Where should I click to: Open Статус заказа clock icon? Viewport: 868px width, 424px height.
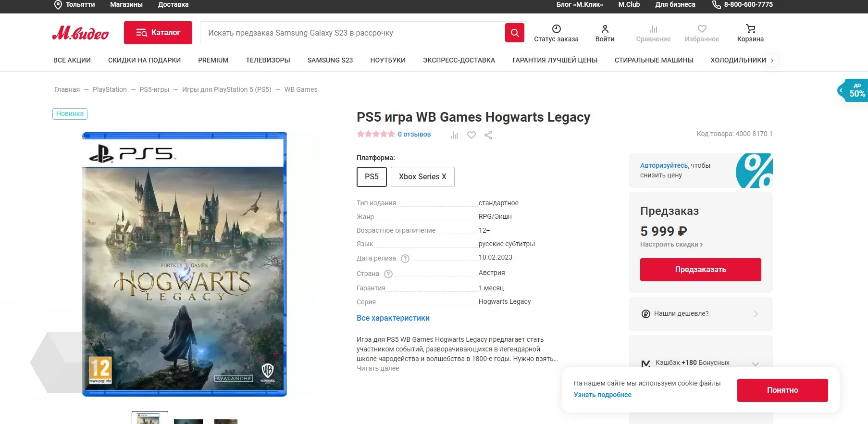point(557,29)
